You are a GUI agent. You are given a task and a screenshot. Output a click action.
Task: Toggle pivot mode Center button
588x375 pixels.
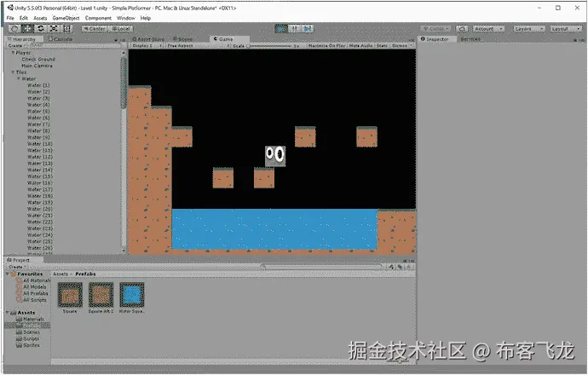pos(95,28)
